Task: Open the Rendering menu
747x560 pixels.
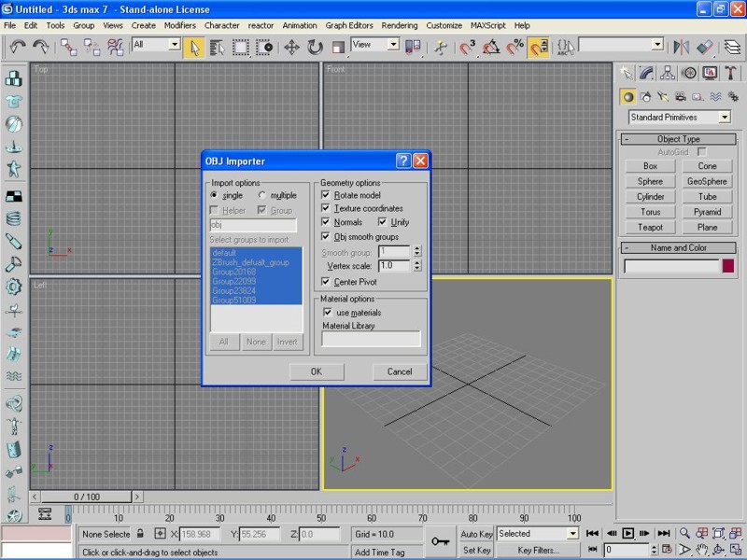Action: (x=400, y=25)
